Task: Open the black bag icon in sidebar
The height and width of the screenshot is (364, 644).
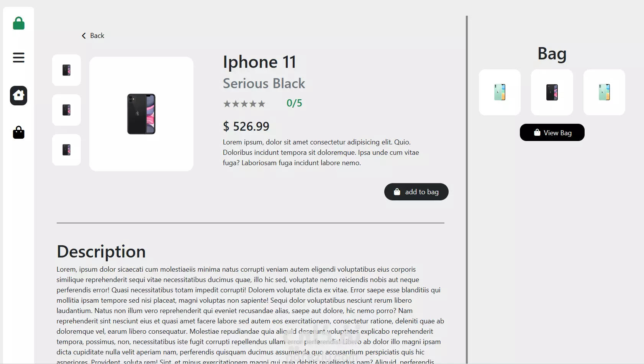Action: tap(18, 133)
